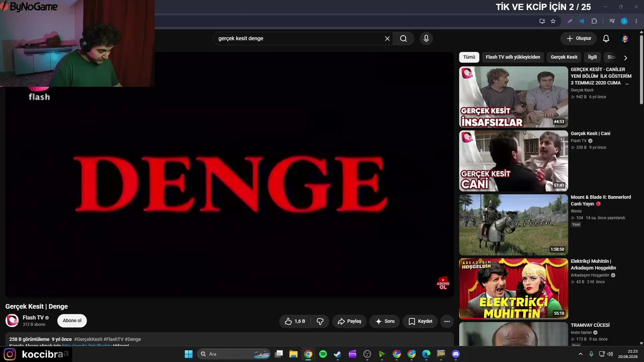The width and height of the screenshot is (644, 362).
Task: Click the ABONE OL watermark in the video
Action: (x=443, y=284)
